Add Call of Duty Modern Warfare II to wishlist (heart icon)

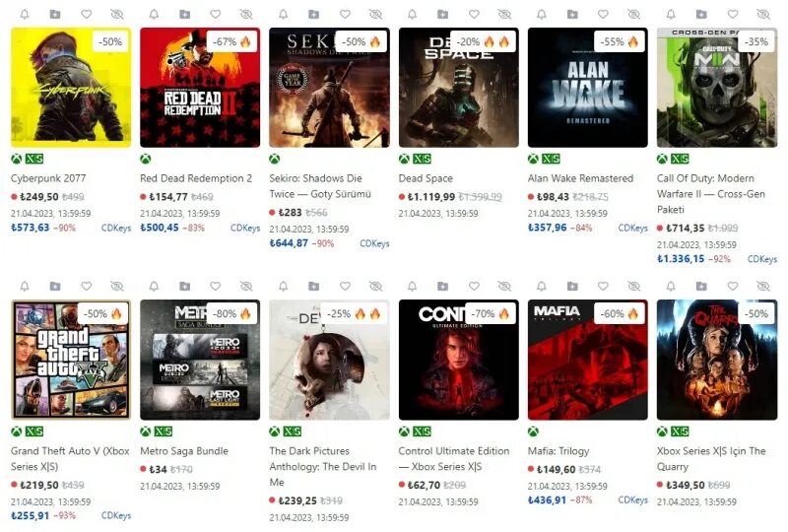[733, 14]
